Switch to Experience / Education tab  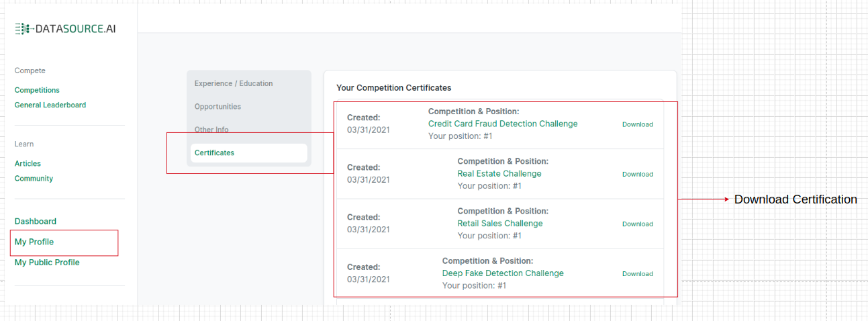click(x=234, y=83)
